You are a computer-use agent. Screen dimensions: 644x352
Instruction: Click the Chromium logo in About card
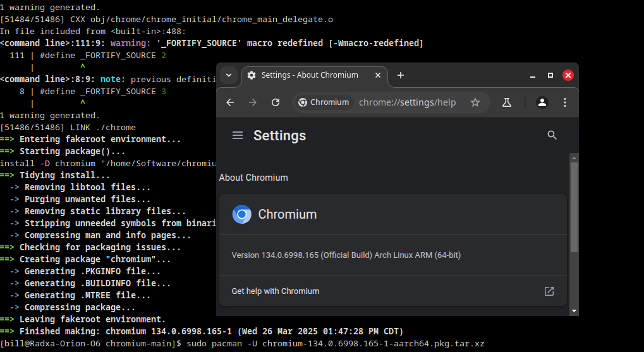242,214
